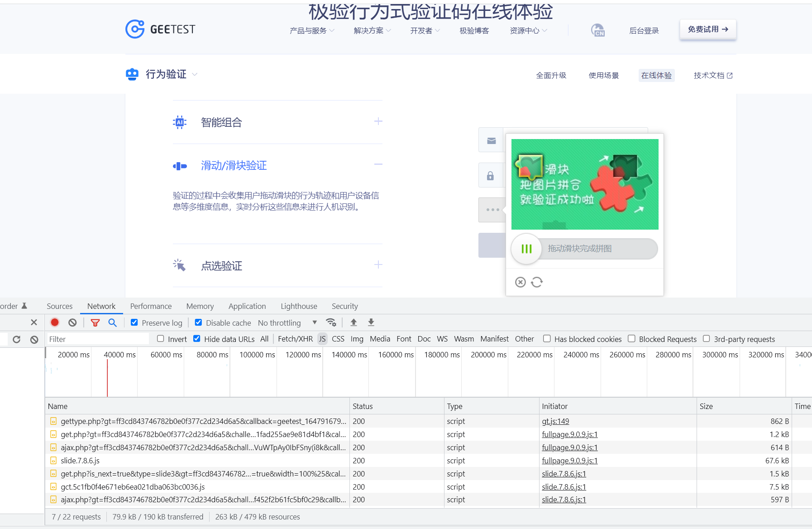Check 3rd-party requests option
Image resolution: width=812 pixels, height=529 pixels.
706,339
